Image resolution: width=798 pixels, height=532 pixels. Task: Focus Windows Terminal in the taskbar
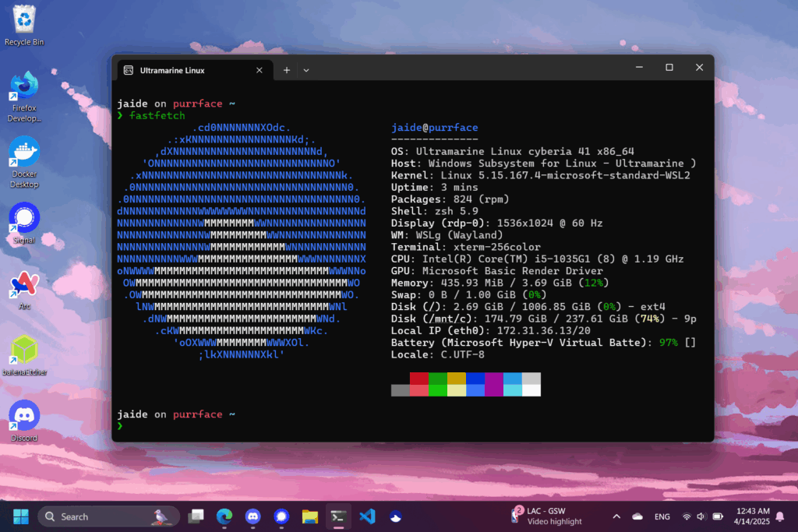click(x=338, y=516)
